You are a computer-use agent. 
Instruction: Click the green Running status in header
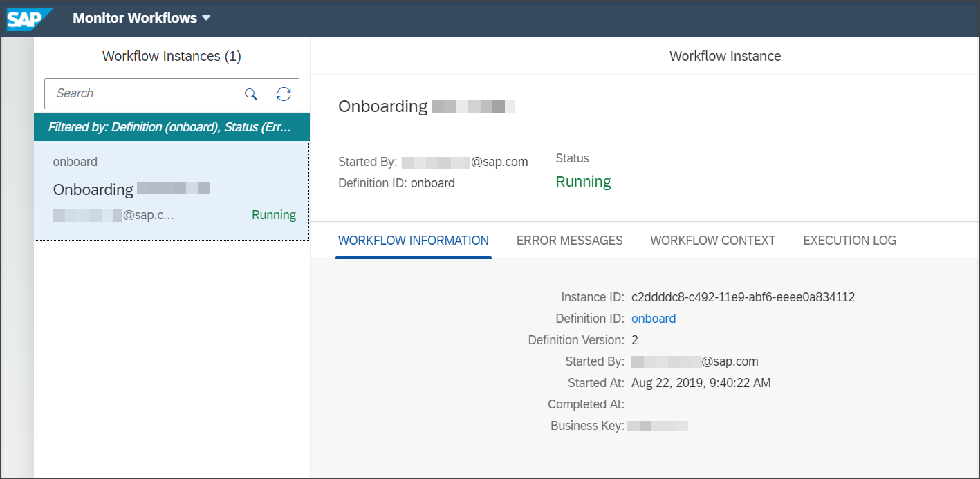(584, 182)
